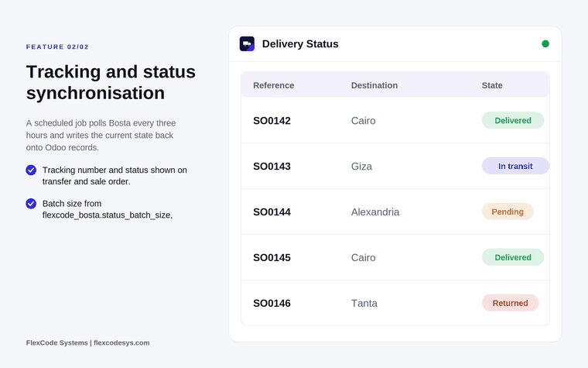Image resolution: width=588 pixels, height=368 pixels.
Task: Click the FEATURE 02/02 label
Action: [x=57, y=47]
